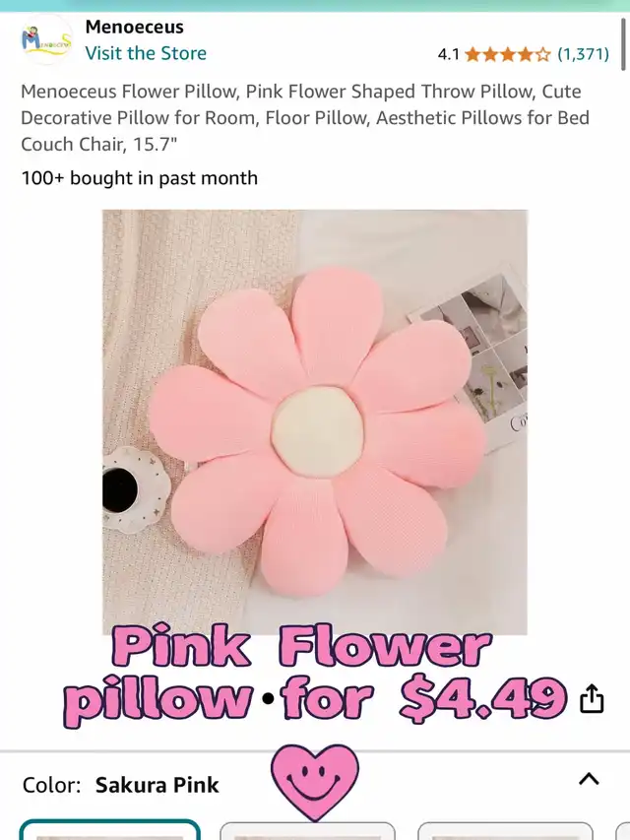The height and width of the screenshot is (840, 630).
Task: Click the orange star rating icons
Action: click(507, 54)
